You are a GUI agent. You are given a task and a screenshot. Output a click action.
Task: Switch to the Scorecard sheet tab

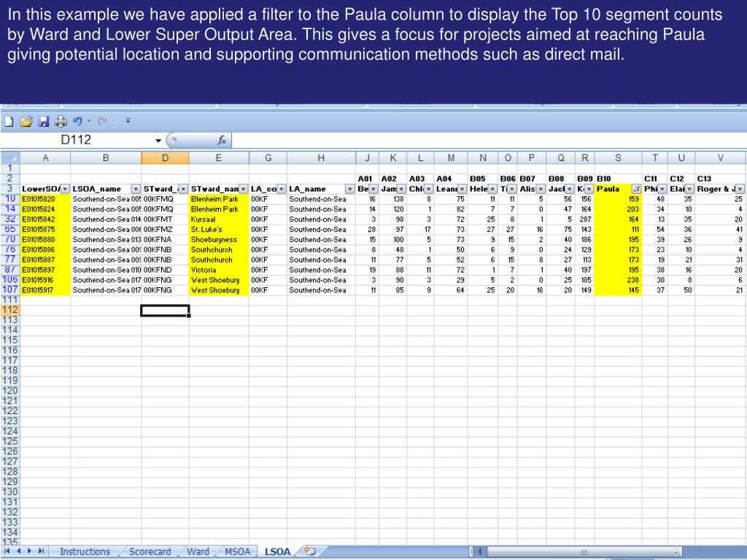(x=150, y=551)
